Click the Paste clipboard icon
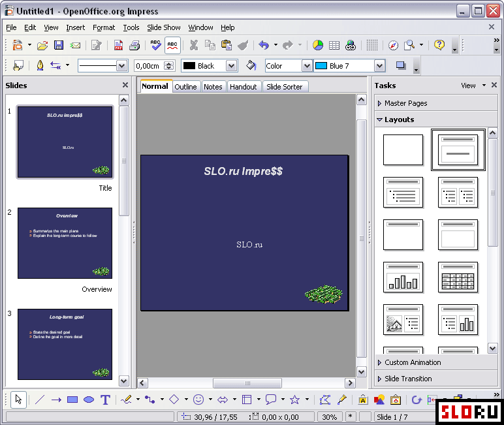504x425 pixels. coord(227,45)
